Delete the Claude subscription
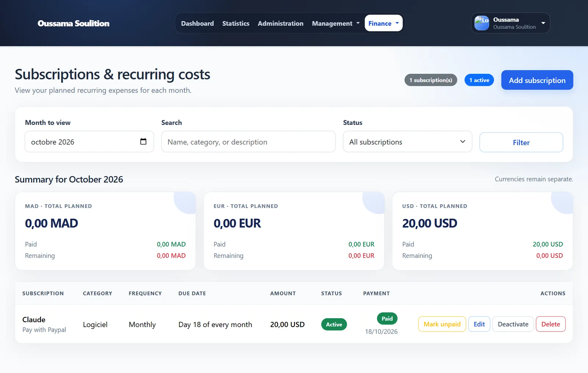 pyautogui.click(x=551, y=324)
